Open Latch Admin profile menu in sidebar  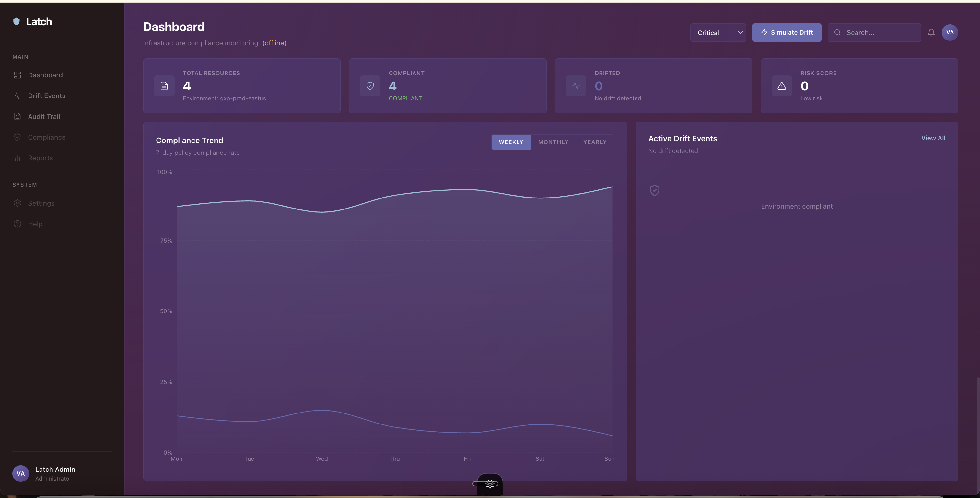55,473
